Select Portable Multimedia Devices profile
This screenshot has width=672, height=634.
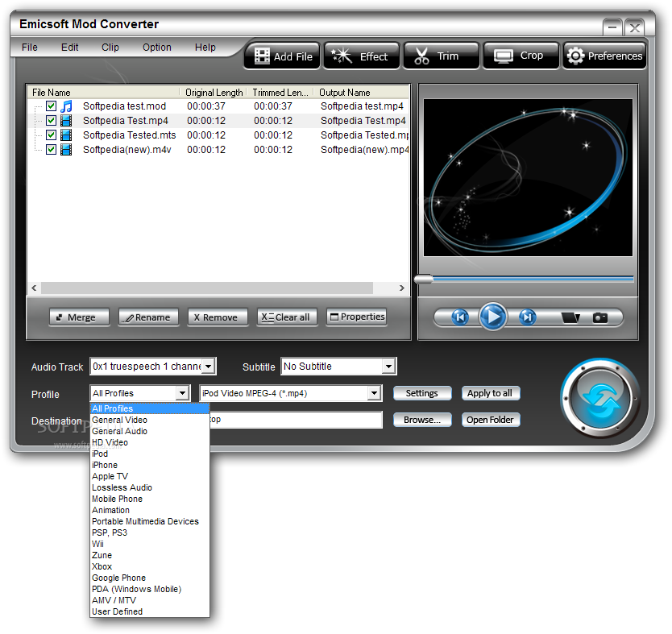click(150, 521)
